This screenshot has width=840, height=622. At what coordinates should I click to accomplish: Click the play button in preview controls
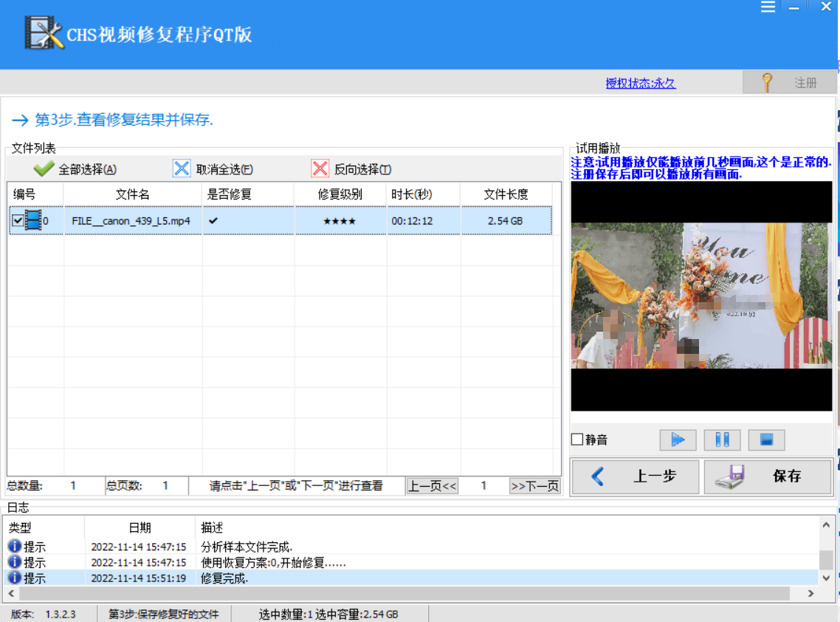(678, 440)
